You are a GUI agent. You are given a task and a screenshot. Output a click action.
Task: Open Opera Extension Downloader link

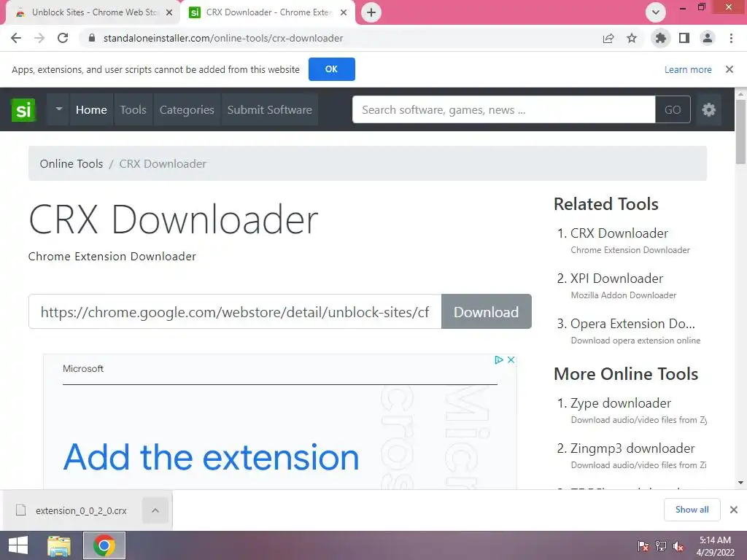pos(632,324)
